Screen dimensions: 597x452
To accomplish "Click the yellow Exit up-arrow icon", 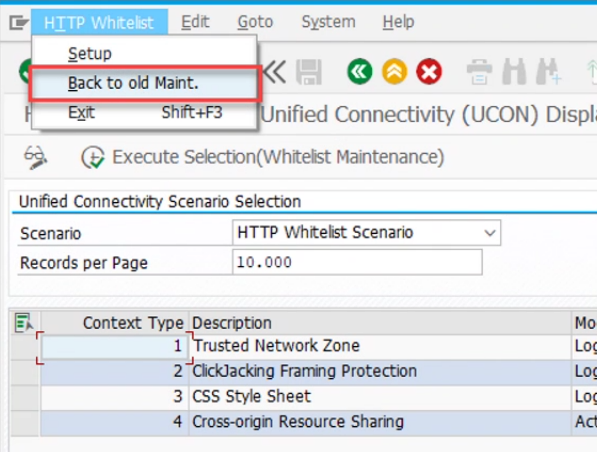I will tap(394, 71).
